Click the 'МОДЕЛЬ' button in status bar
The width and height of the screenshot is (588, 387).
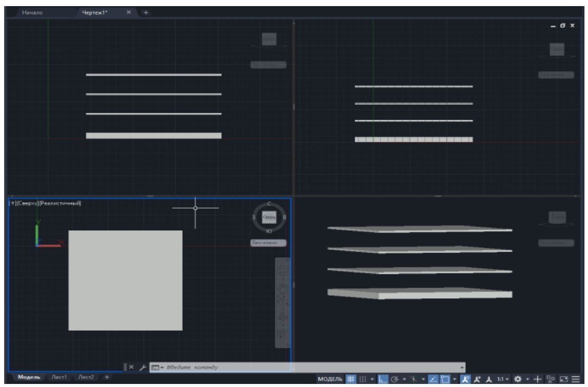point(330,379)
